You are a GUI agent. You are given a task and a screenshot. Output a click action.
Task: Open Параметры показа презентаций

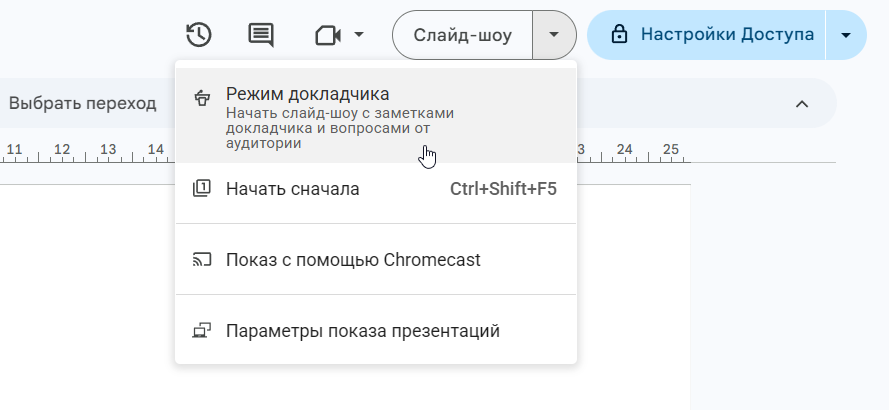(362, 330)
